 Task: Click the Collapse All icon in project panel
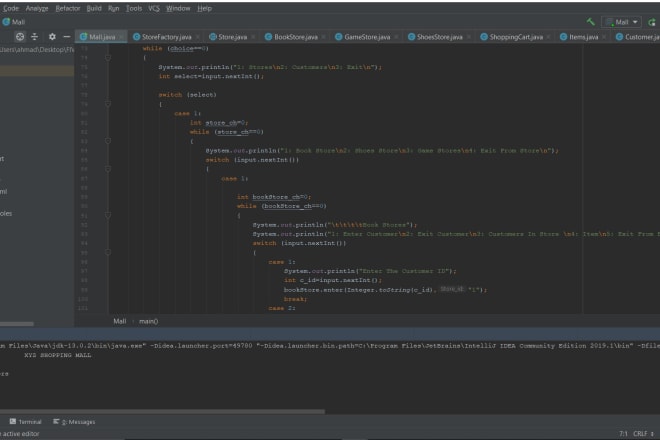(35, 37)
